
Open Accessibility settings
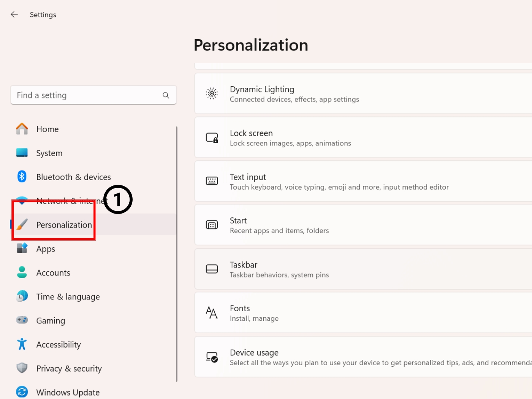(93, 345)
